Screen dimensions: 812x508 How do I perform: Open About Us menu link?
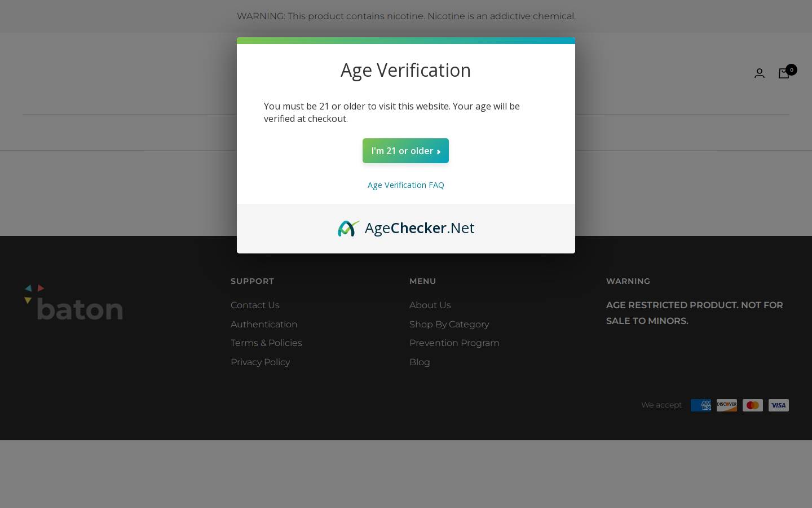tap(430, 305)
